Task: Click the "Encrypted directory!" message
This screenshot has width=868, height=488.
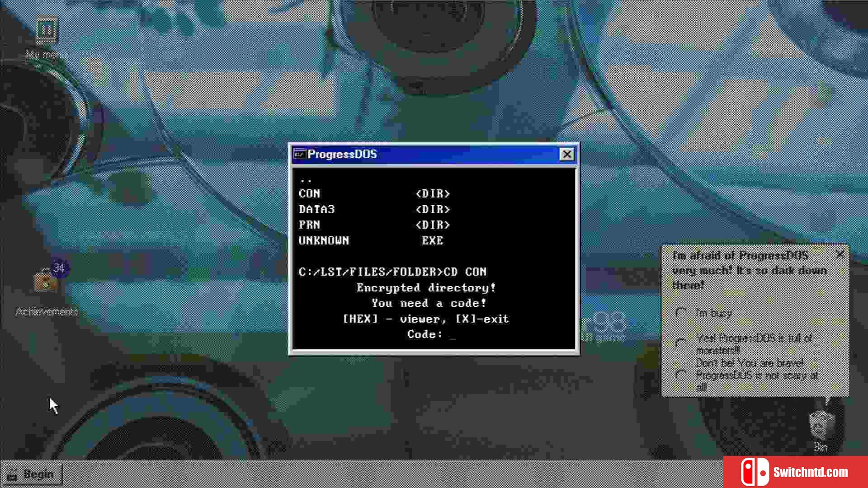Action: point(426,288)
